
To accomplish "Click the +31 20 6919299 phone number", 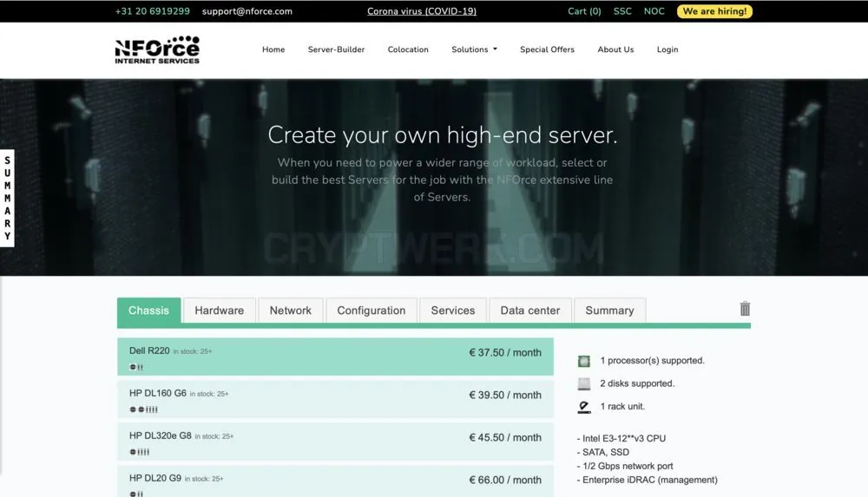I will click(x=152, y=11).
